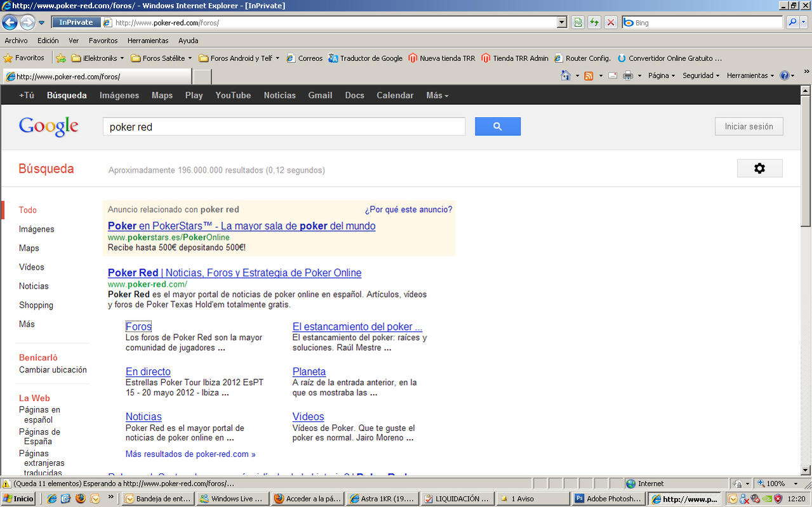Stop loading with the red X icon
The width and height of the screenshot is (812, 507).
[611, 22]
